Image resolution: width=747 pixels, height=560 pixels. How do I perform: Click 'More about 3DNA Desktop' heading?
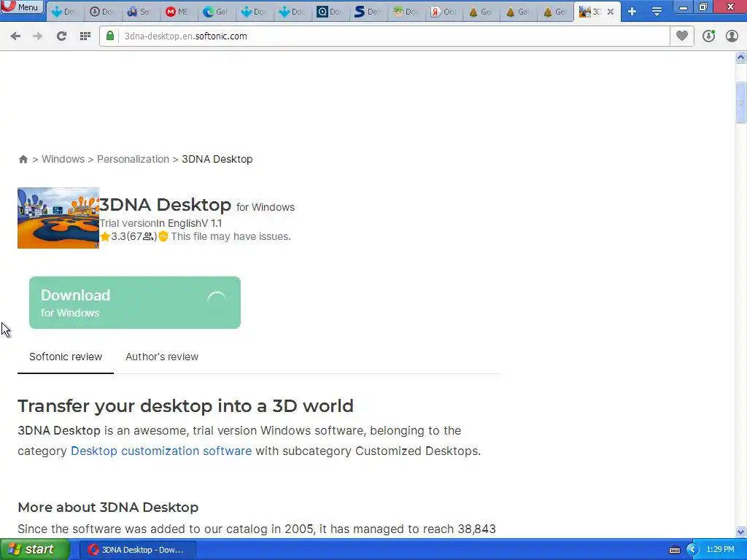coord(108,507)
